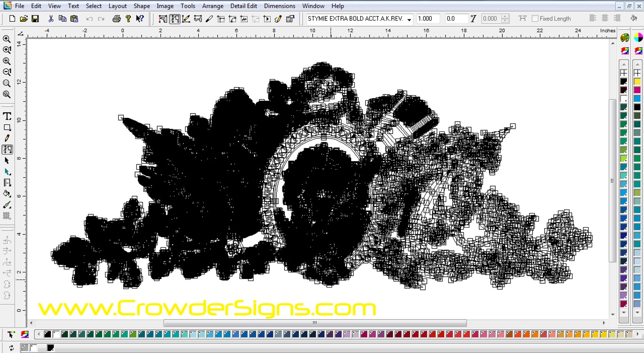Click the swap arrows icon in bottom-left corner
Screen dimensions: 644x353
(x=11, y=348)
